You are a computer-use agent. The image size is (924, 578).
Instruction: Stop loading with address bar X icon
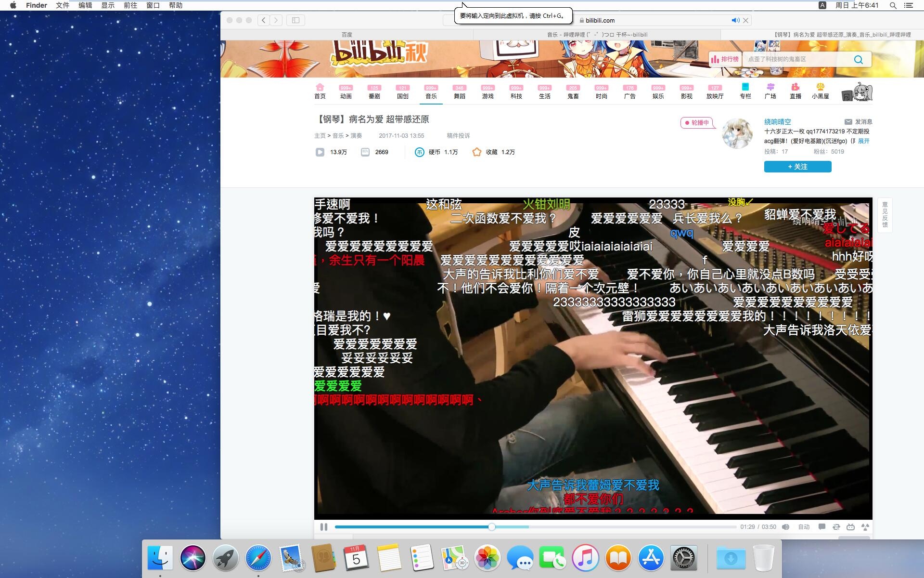(745, 20)
